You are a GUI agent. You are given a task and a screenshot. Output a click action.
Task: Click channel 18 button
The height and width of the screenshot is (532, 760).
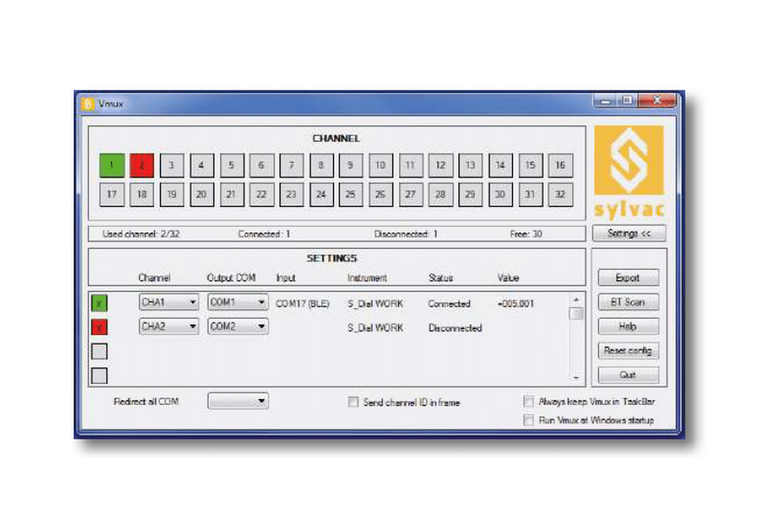142,195
